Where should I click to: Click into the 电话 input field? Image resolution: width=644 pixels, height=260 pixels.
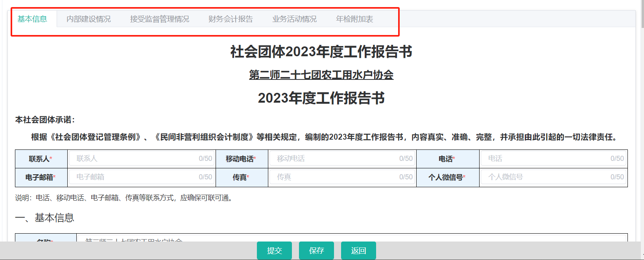tap(548, 159)
